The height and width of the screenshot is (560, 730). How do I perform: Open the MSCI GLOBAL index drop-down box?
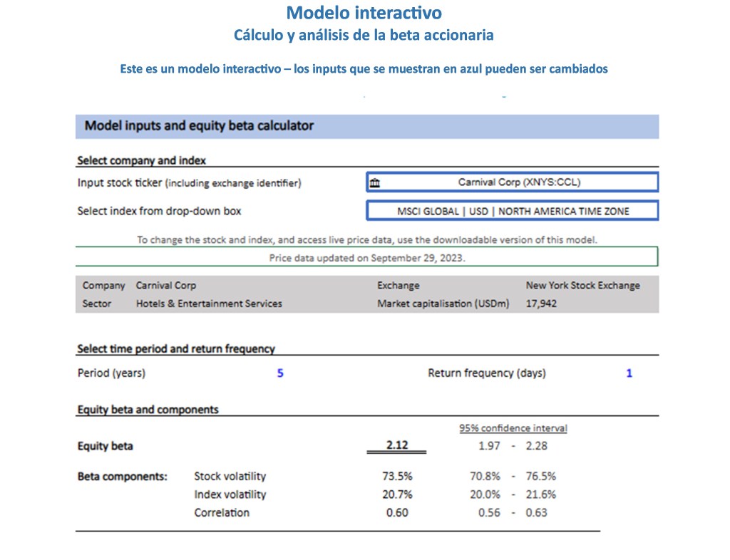tap(513, 211)
